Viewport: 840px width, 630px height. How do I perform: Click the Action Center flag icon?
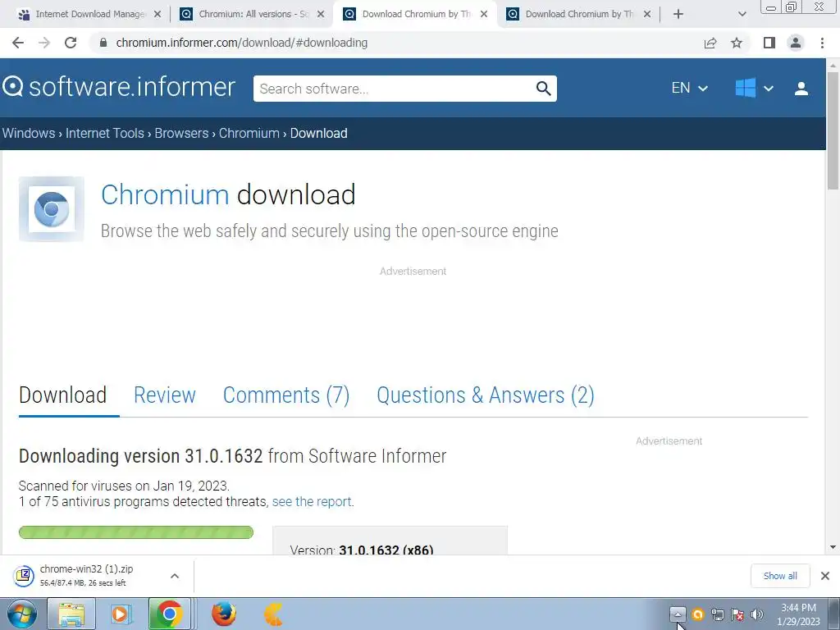737,614
